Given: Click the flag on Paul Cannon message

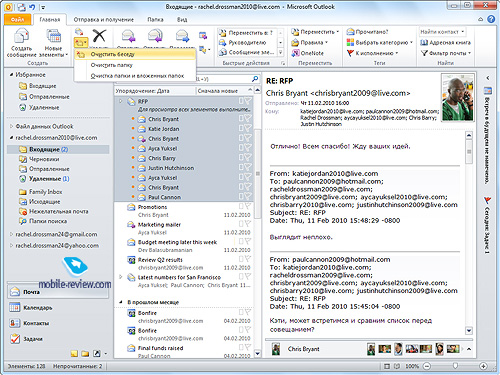Looking at the screenshot, I should tap(248, 197).
